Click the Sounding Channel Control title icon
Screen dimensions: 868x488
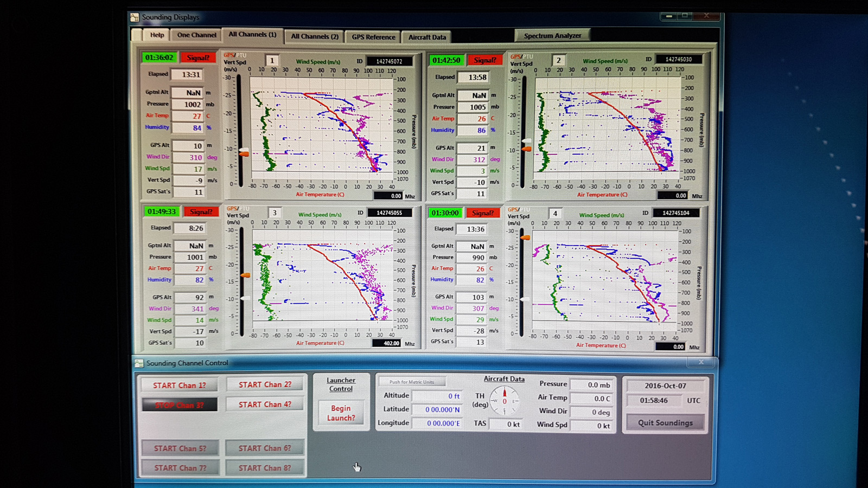click(139, 363)
